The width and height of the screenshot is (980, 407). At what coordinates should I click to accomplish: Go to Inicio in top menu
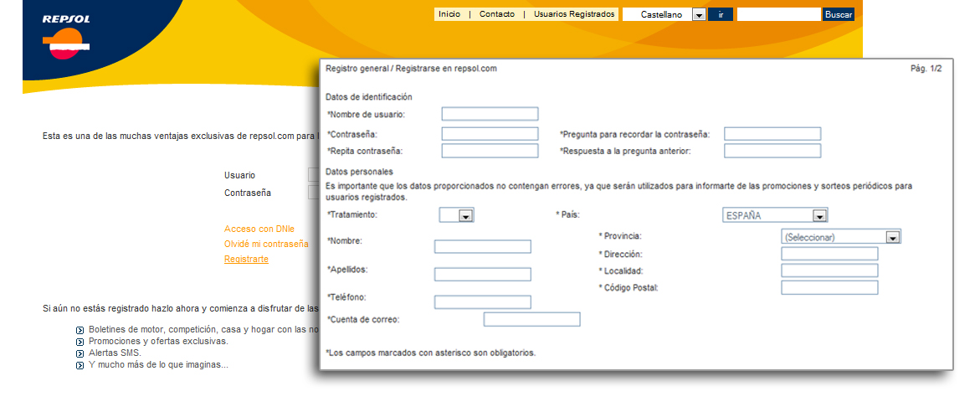[449, 14]
